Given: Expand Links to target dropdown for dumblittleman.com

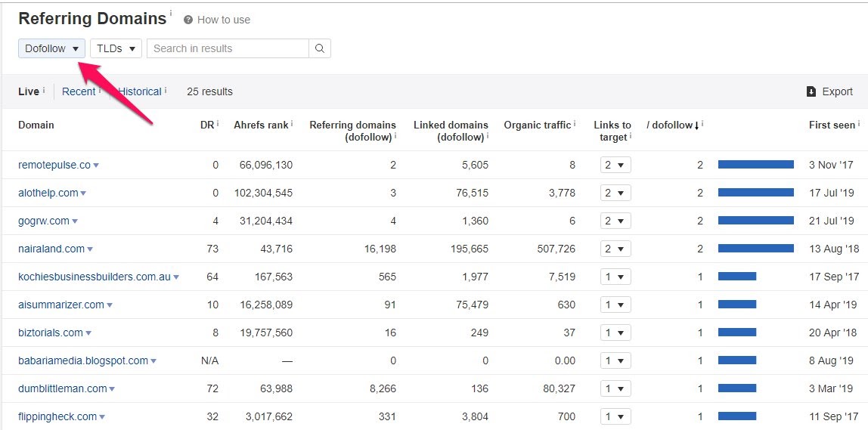Looking at the screenshot, I should click(615, 388).
